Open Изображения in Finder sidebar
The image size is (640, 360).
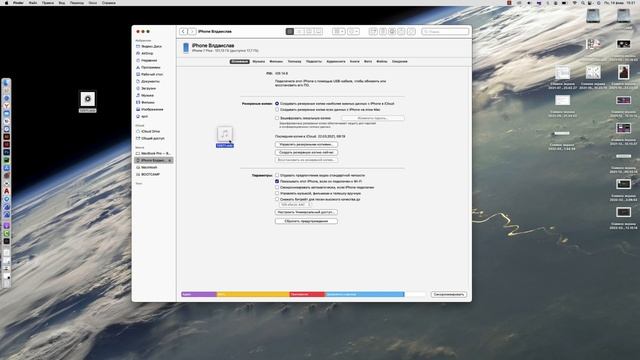152,109
